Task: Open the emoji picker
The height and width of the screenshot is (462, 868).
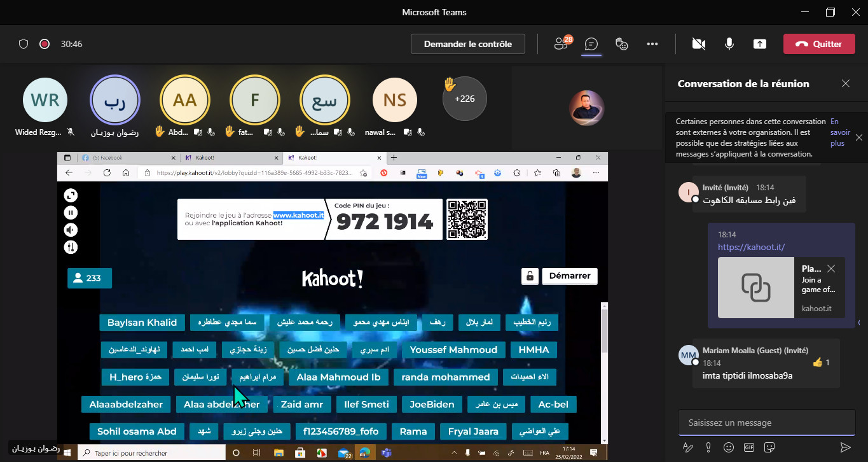Action: (729, 447)
